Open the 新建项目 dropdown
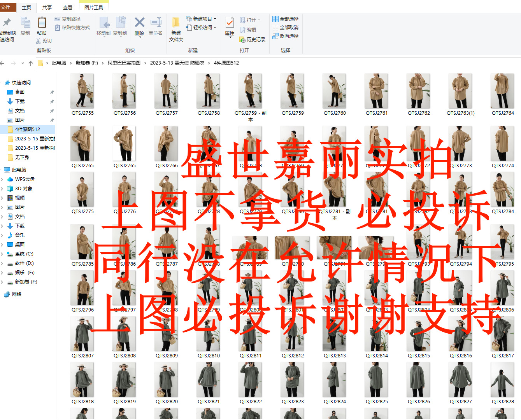This screenshot has height=420, width=521. pyautogui.click(x=201, y=19)
